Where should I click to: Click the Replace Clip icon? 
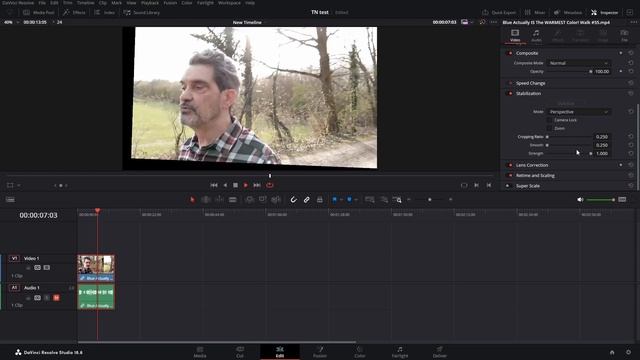click(276, 200)
